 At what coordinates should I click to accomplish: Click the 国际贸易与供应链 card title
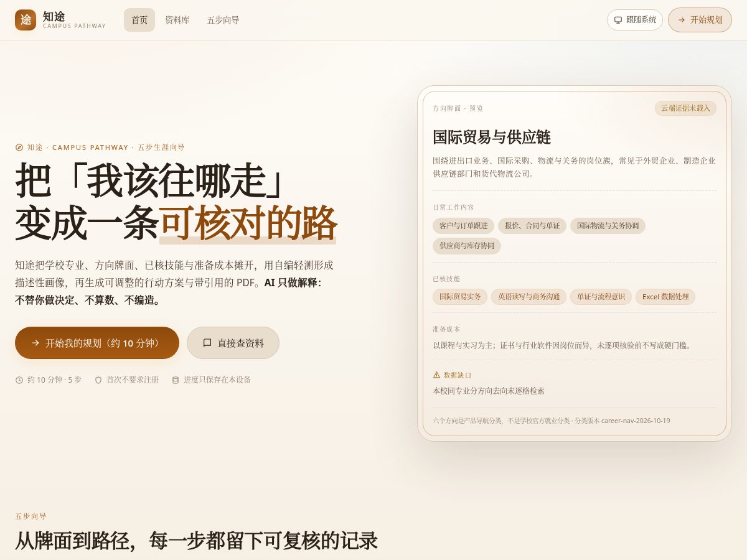[492, 138]
